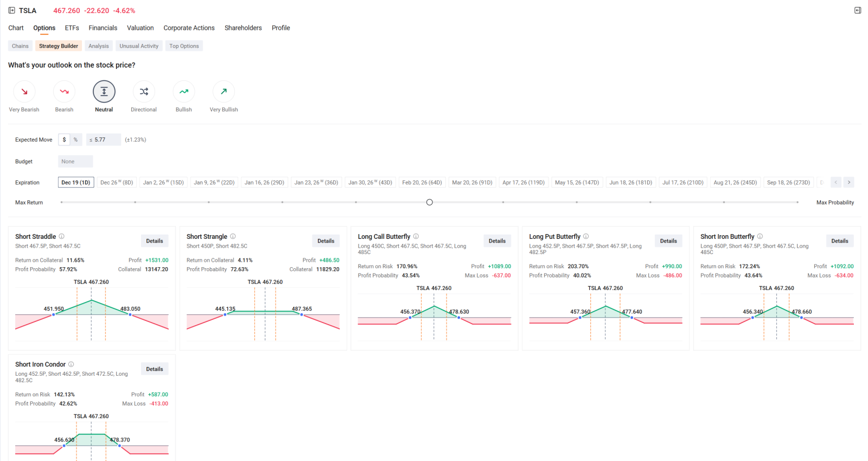Switch expected move unit to percent
The image size is (868, 461).
tap(76, 140)
